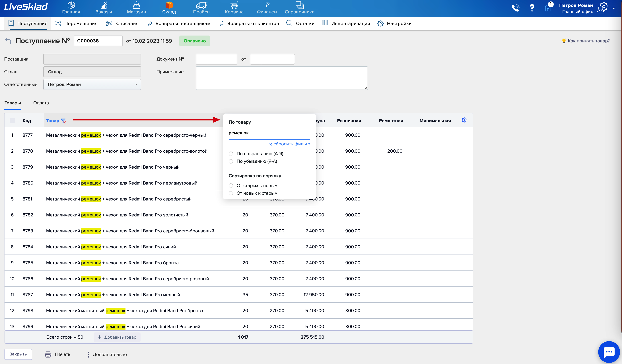Open the Корзина cart

click(x=234, y=8)
